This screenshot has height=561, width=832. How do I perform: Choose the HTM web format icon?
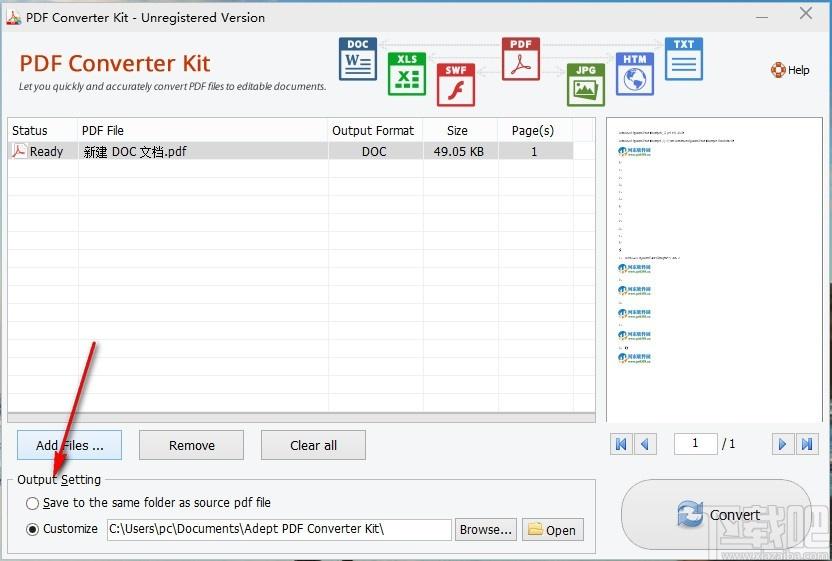pos(635,74)
